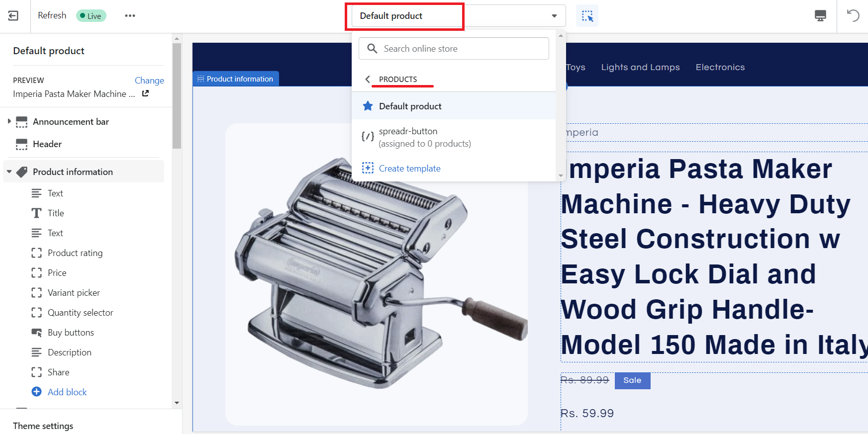Open Theme settings
Viewport: 868px width, 434px height.
[x=43, y=426]
